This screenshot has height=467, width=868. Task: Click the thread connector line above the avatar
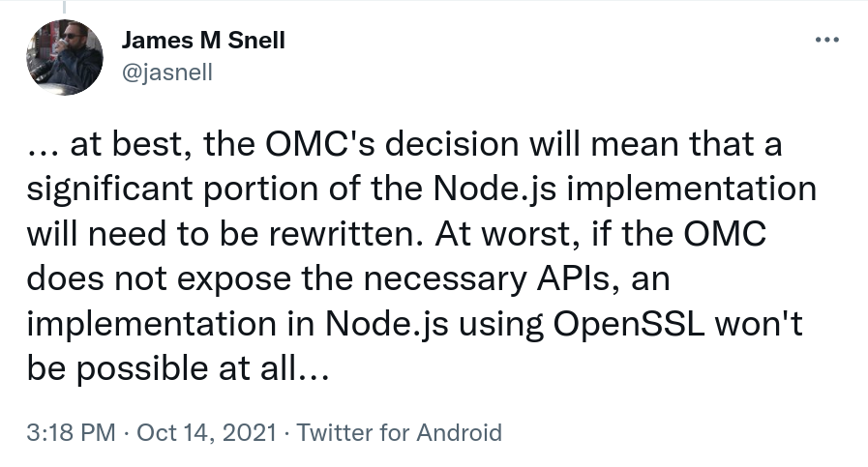64,7
